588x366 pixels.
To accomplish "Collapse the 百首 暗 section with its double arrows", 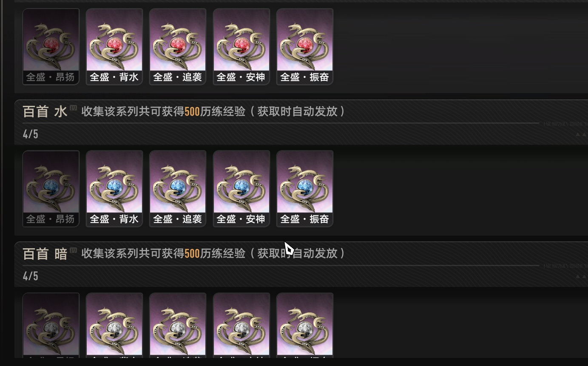I will tap(581, 276).
